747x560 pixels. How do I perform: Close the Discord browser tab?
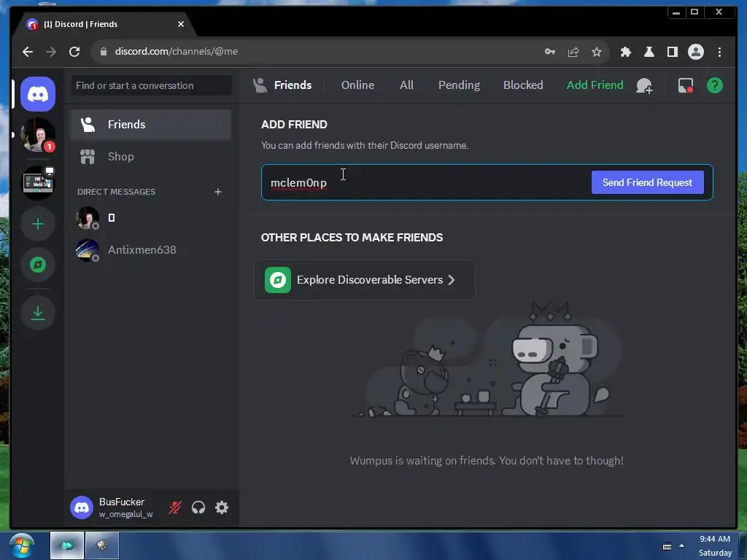coord(181,24)
